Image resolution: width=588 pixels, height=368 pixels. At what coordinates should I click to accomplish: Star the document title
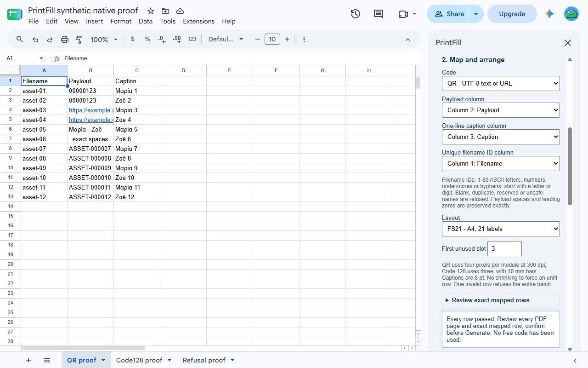(151, 11)
